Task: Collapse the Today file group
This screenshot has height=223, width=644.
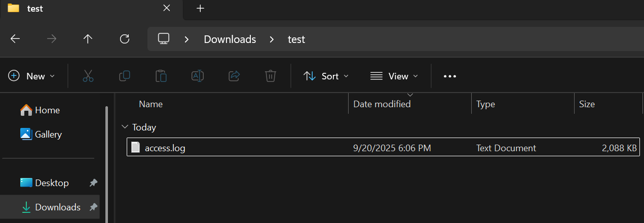Action: [x=125, y=127]
